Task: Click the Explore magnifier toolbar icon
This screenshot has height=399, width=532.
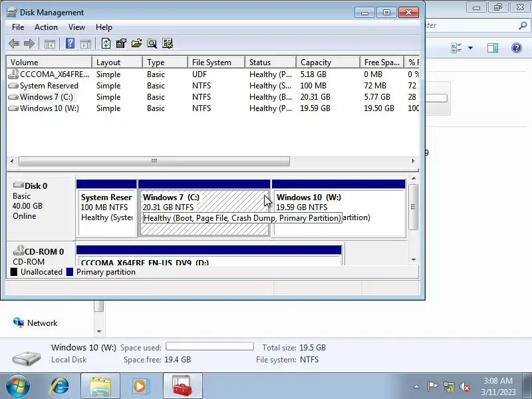Action: (x=152, y=43)
